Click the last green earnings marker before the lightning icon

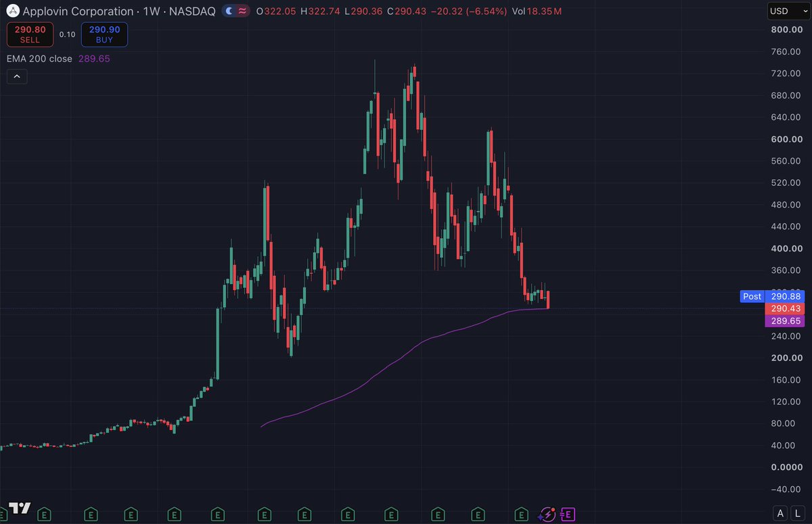(x=522, y=515)
